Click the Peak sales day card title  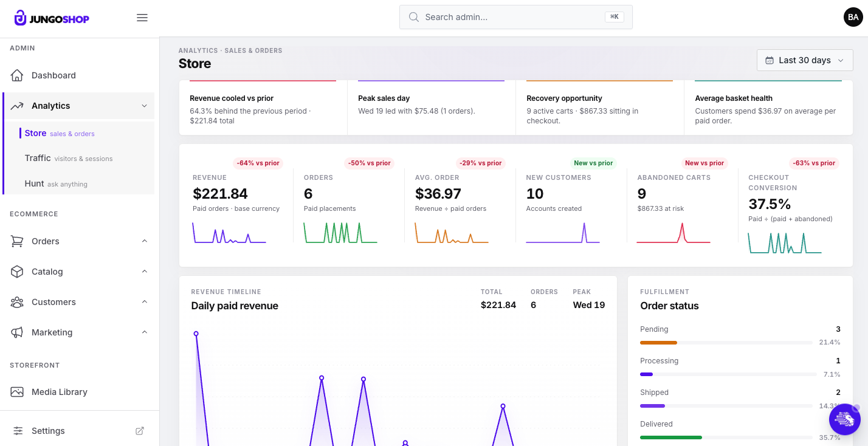(x=384, y=98)
